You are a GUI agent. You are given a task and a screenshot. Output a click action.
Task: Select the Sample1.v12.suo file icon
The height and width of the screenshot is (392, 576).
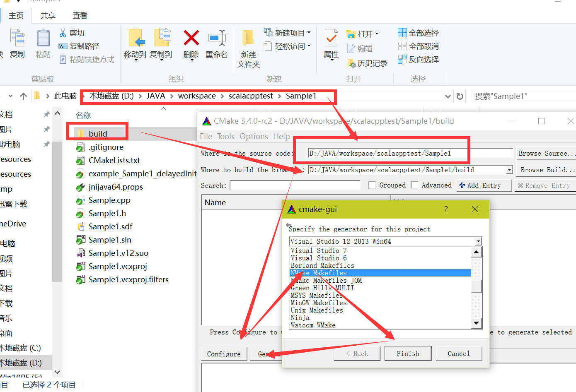(x=81, y=253)
